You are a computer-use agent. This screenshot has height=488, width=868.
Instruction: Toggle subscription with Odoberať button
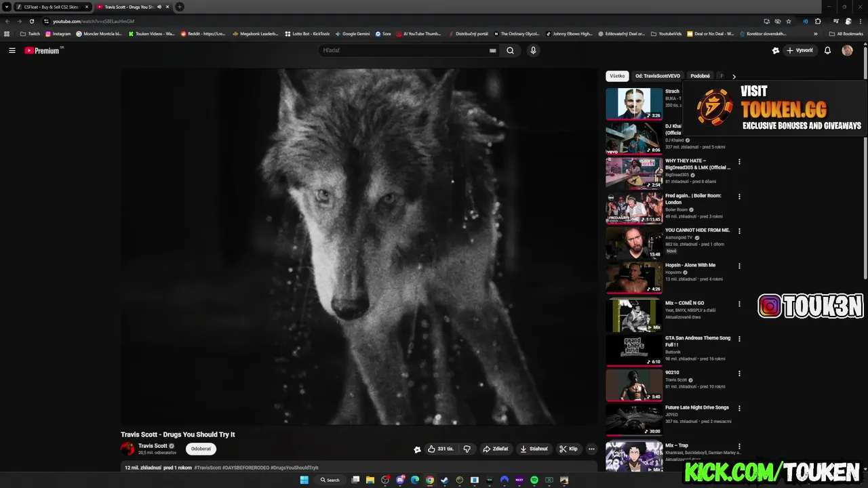[201, 449]
